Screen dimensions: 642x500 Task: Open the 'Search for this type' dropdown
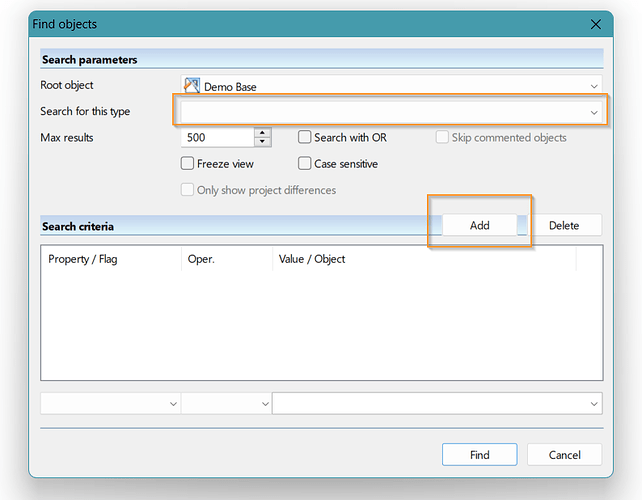594,112
